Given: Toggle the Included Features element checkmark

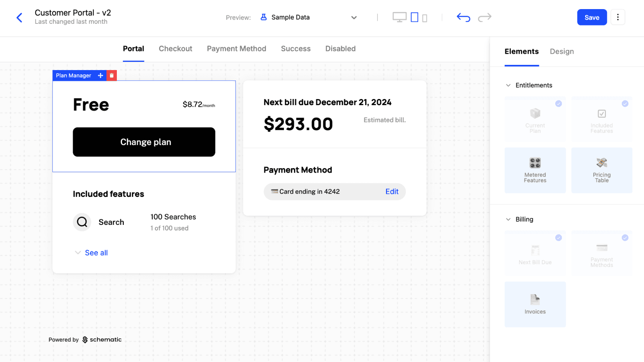Looking at the screenshot, I should point(625,104).
